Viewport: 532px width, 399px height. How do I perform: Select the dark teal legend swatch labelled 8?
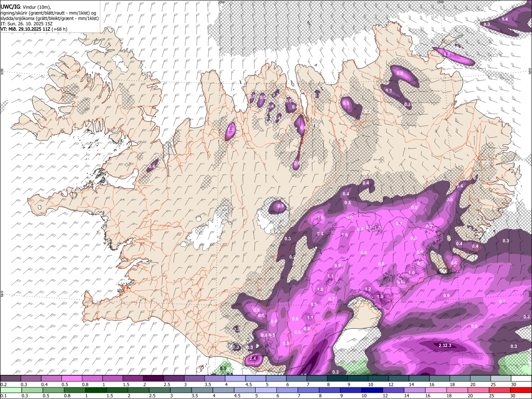[x=337, y=379]
